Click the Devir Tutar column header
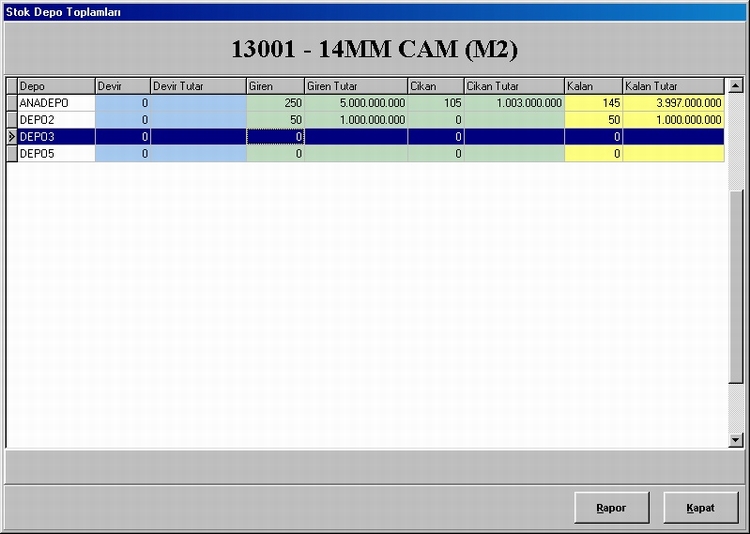This screenshot has height=534, width=750. [198, 86]
